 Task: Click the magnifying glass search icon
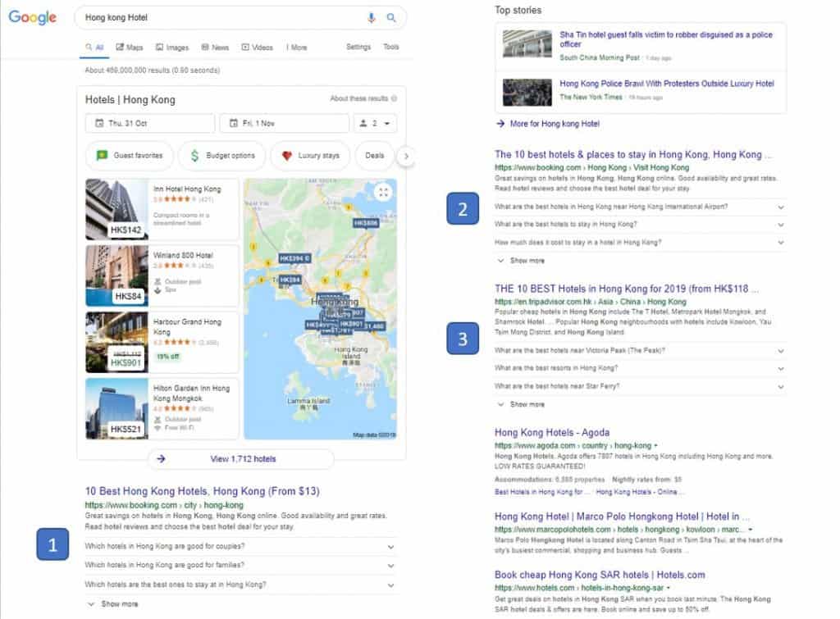[391, 17]
